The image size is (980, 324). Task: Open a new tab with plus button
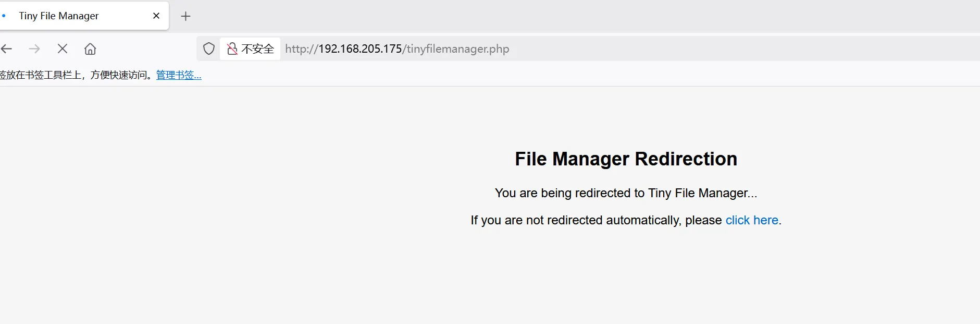[185, 16]
